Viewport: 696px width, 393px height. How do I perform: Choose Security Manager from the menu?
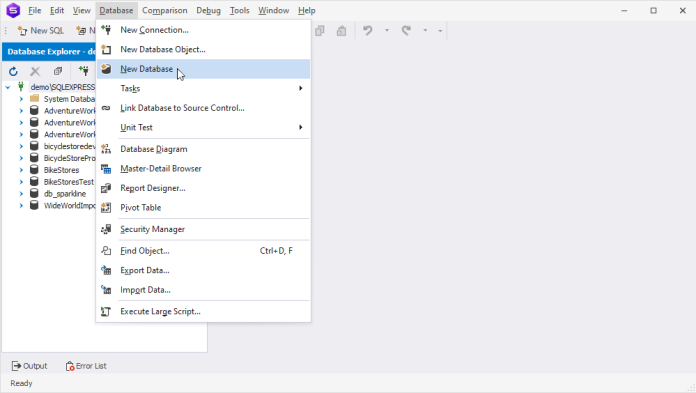203,229
